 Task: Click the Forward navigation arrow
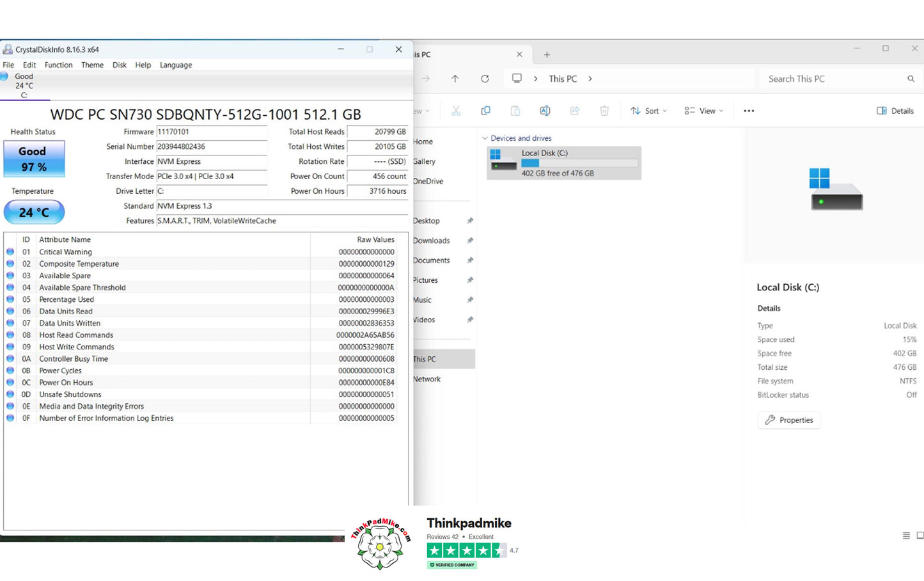tap(426, 79)
